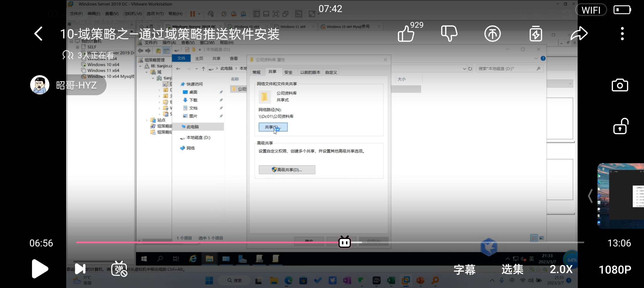The width and height of the screenshot is (644, 288).
Task: Open the 字幕 subtitles menu
Action: pos(465,270)
